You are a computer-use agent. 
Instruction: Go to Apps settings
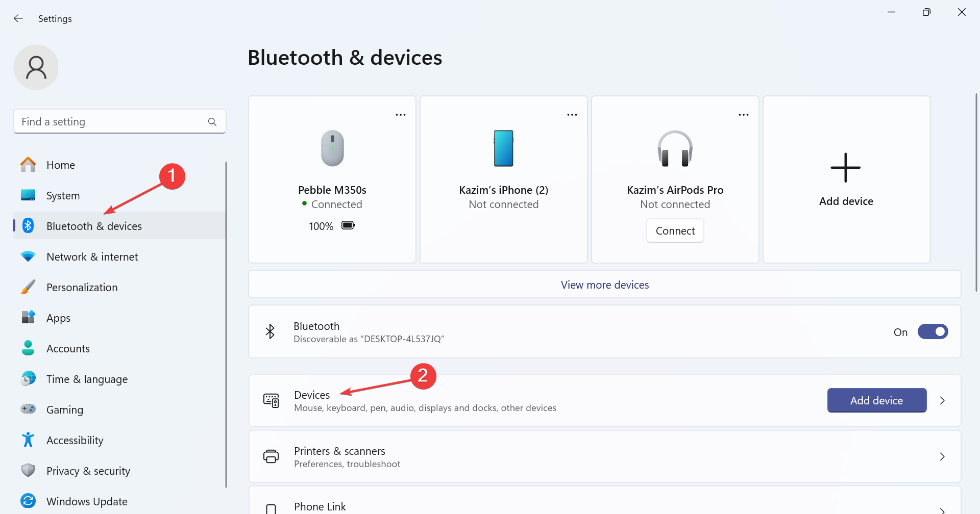click(x=58, y=318)
